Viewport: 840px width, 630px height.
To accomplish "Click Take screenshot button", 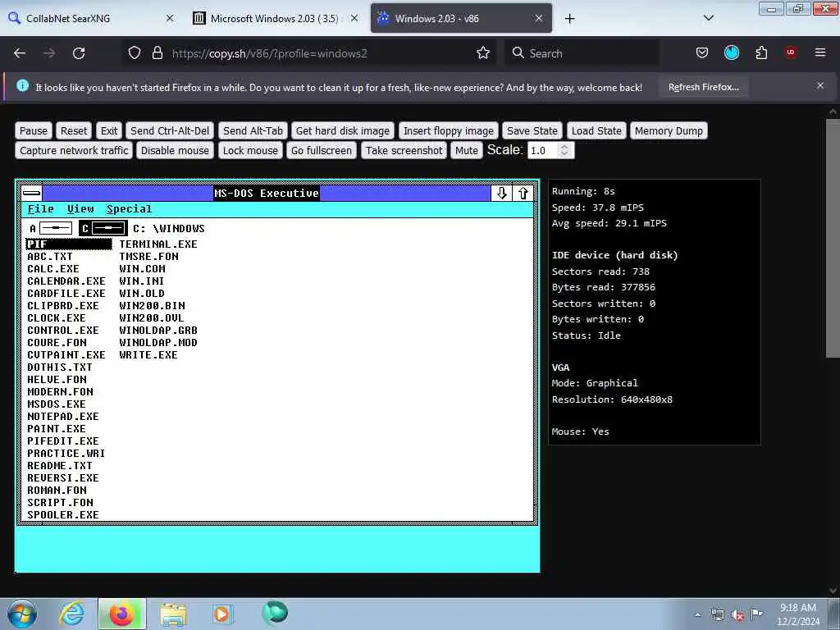I will point(404,151).
